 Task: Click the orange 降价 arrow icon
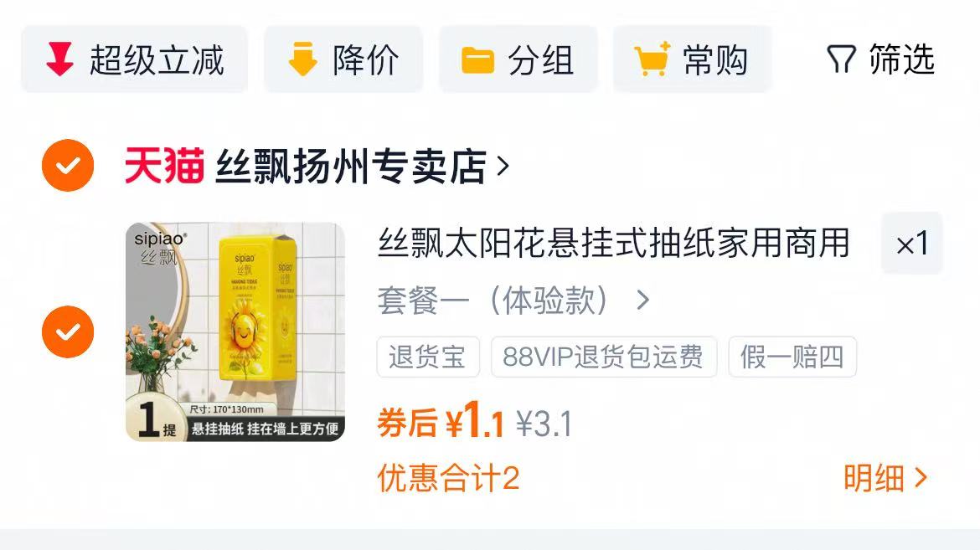coord(302,59)
